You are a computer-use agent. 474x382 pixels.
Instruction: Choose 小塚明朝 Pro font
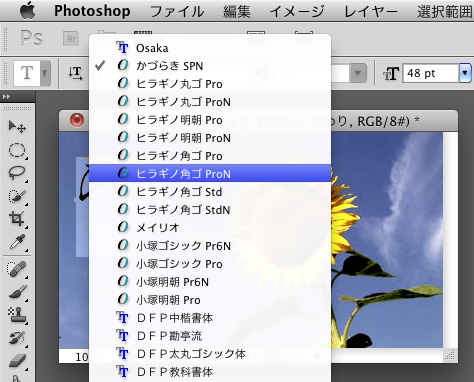tap(210, 300)
